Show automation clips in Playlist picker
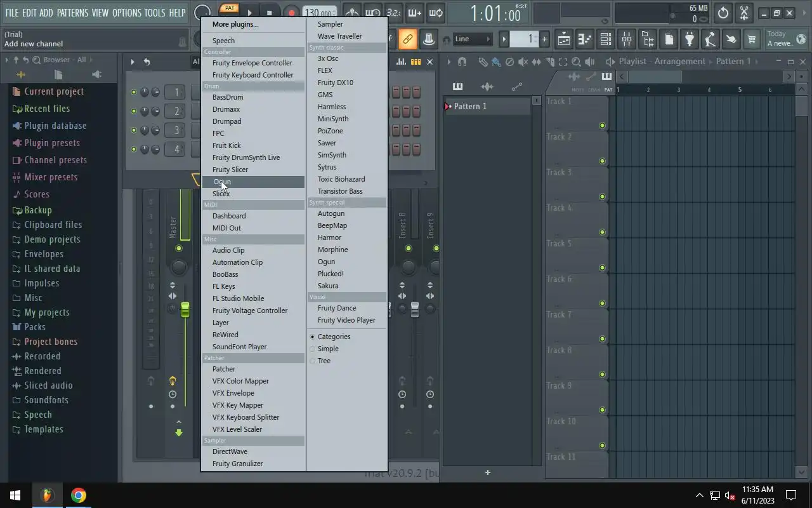This screenshot has width=812, height=508. [517, 86]
